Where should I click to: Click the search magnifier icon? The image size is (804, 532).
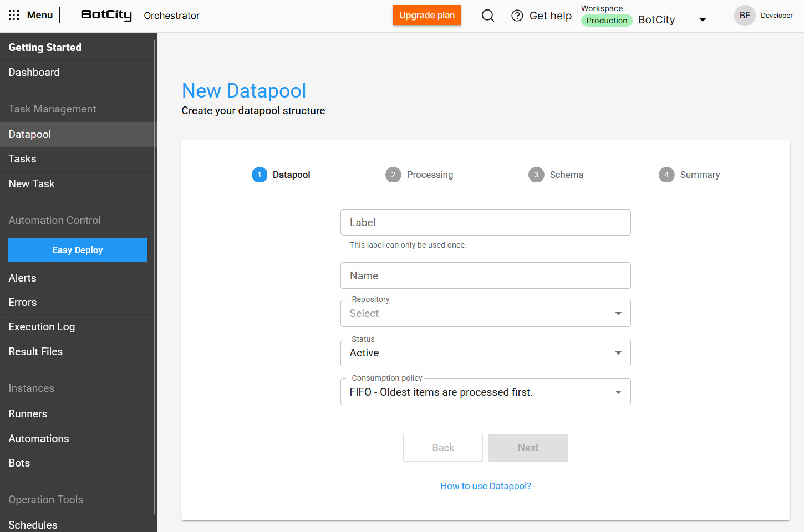(487, 15)
